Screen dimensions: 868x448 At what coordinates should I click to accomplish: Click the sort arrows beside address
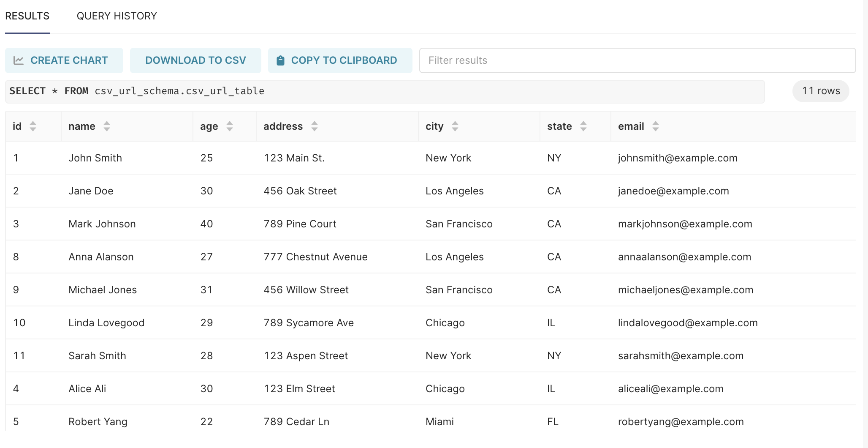(x=315, y=126)
